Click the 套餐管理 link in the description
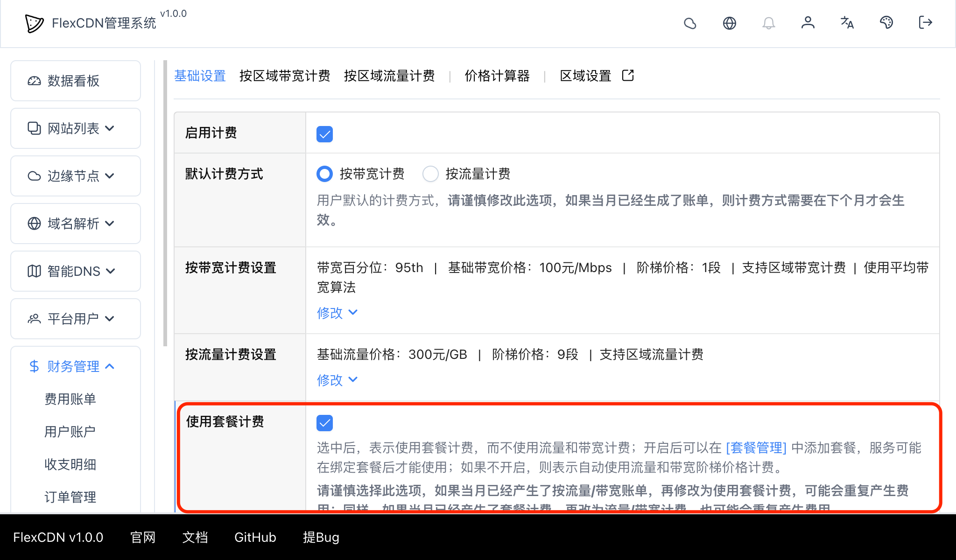The height and width of the screenshot is (560, 956). pos(756,448)
